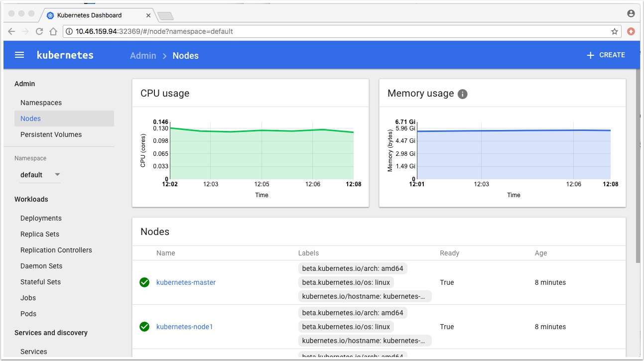The height and width of the screenshot is (361, 644).
Task: Click the Admin breadcrumb link
Action: pyautogui.click(x=143, y=56)
